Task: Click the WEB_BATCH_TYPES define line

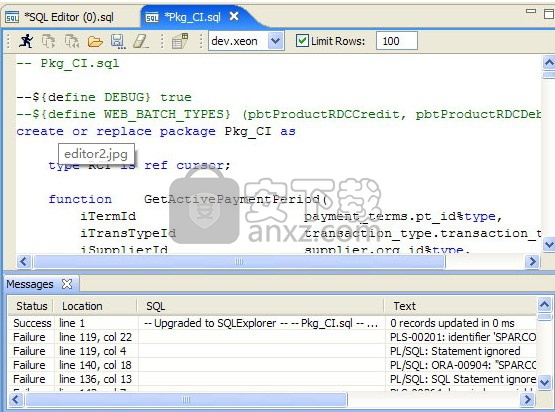Action: 279,114
